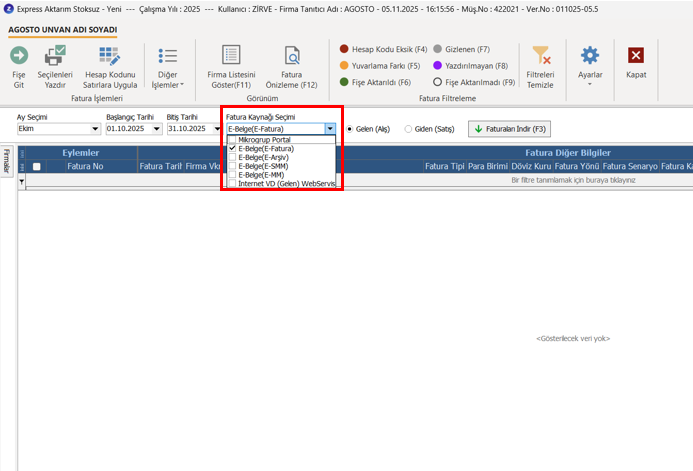Toggle the select-all checkbox in grid header

pyautogui.click(x=37, y=167)
